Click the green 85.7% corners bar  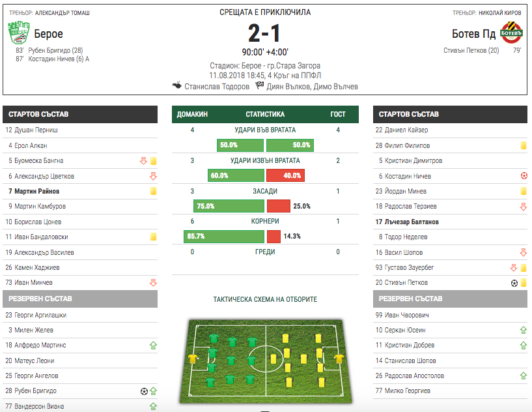(223, 236)
